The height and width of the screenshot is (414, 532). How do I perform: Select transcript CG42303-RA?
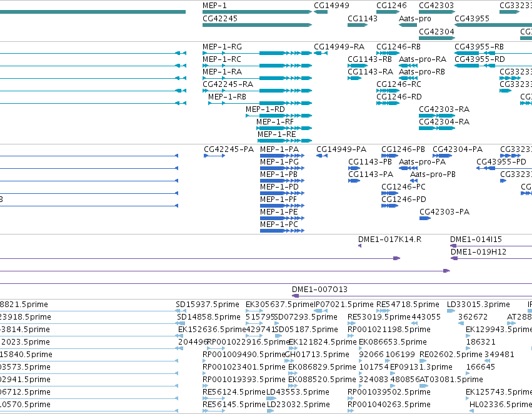[x=444, y=109]
